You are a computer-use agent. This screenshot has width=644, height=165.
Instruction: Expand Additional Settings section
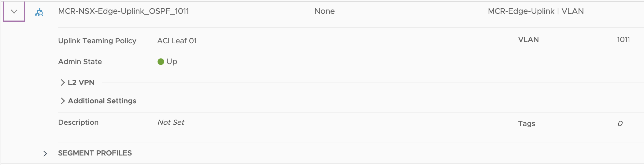click(63, 101)
